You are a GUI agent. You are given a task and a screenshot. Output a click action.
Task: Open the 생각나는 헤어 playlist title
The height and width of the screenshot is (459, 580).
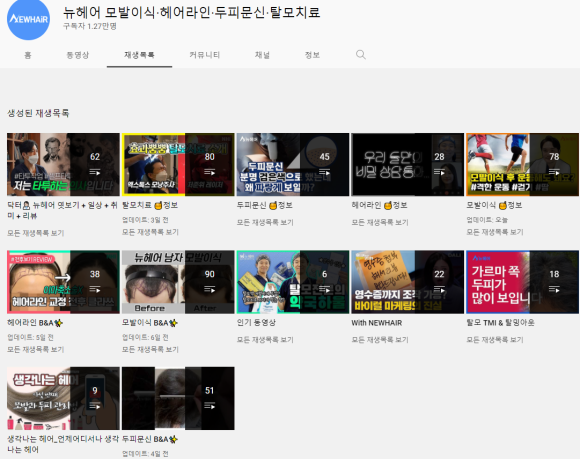(63, 444)
